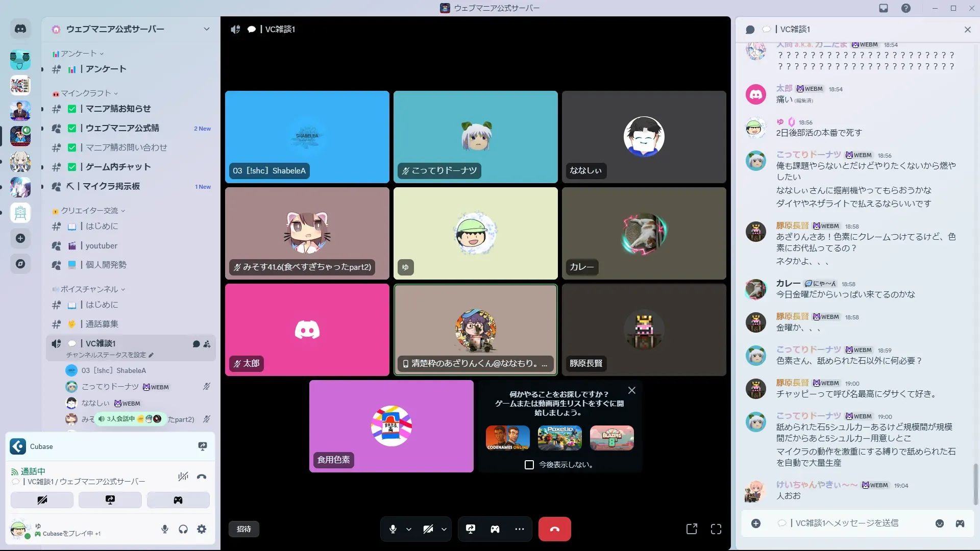
Task: Mute microphone in call control bar
Action: coord(393,529)
